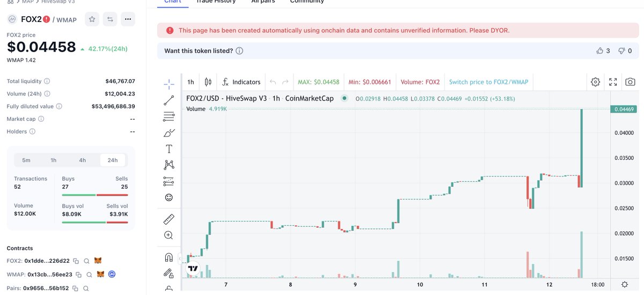Toggle the magnet snap mode
This screenshot has width=644, height=295.
tap(169, 257)
